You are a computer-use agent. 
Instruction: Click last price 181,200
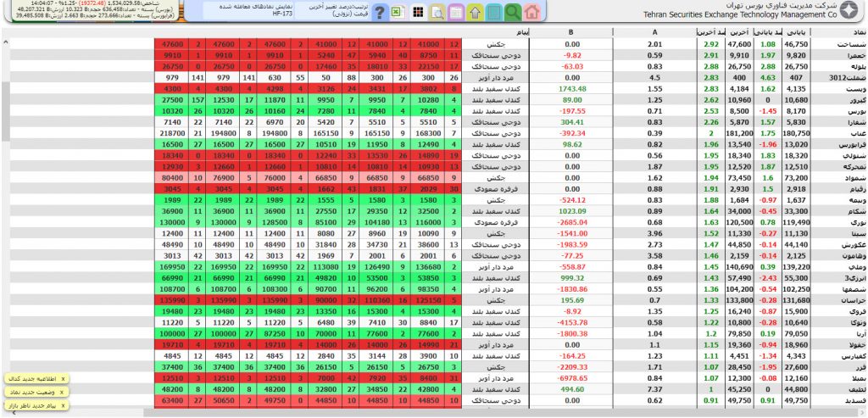pyautogui.click(x=739, y=133)
